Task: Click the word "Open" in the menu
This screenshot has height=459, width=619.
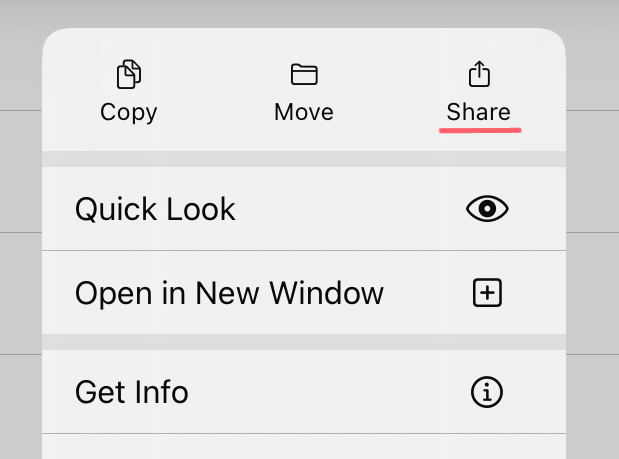Action: click(106, 293)
